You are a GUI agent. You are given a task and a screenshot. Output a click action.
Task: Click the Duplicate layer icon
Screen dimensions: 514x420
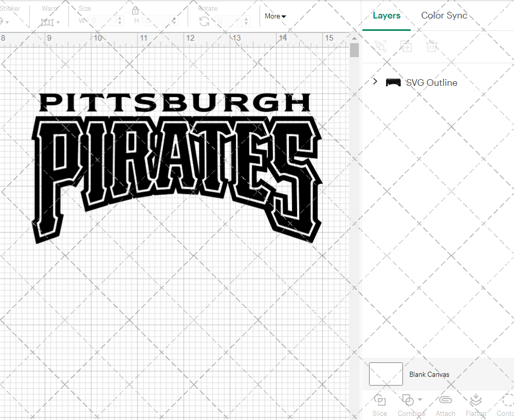tap(406, 46)
